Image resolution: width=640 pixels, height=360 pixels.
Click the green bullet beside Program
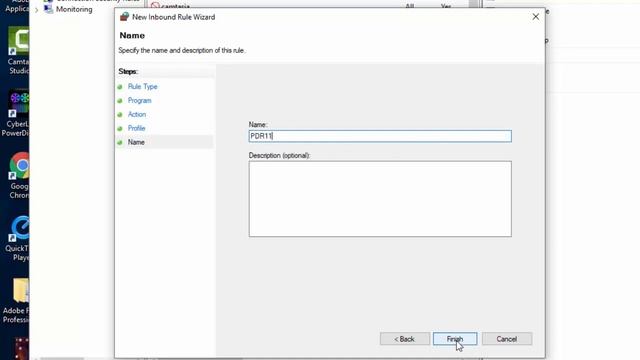click(x=120, y=101)
